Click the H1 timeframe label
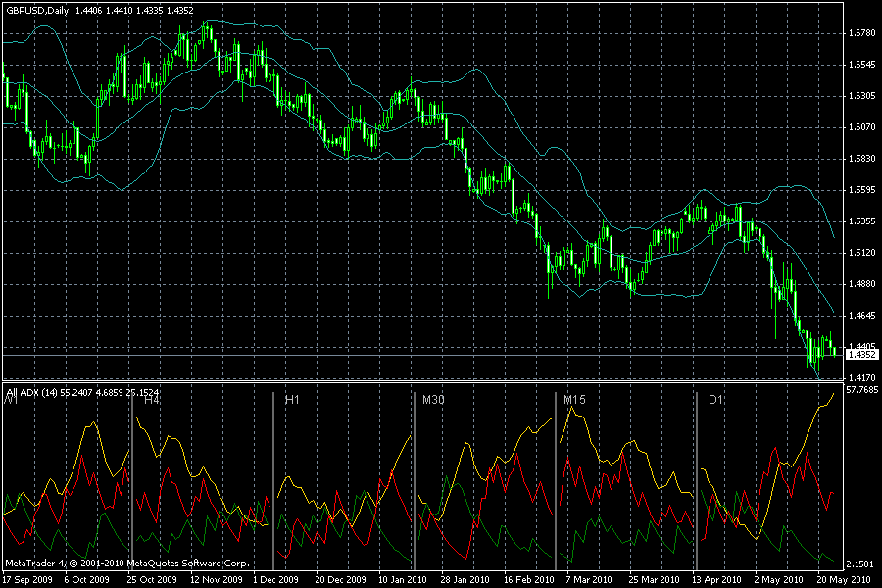Screen dimensions: 882x588 click(x=292, y=400)
